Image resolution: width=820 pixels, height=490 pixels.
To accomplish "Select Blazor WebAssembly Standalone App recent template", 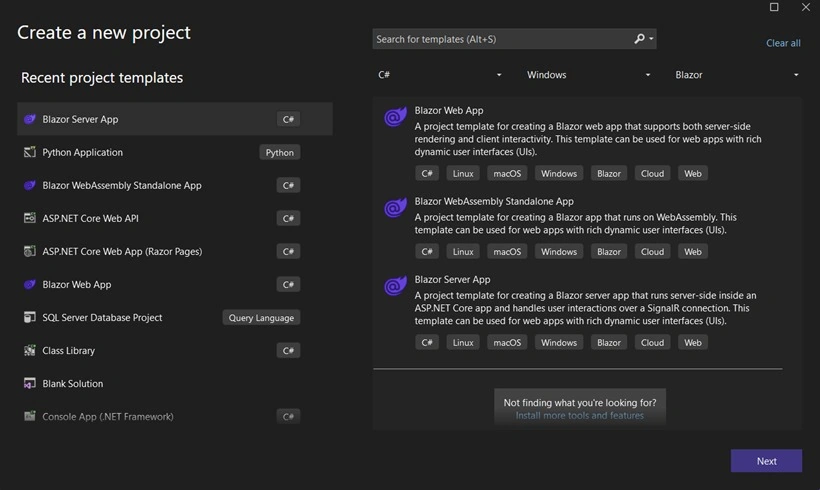I will point(175,185).
